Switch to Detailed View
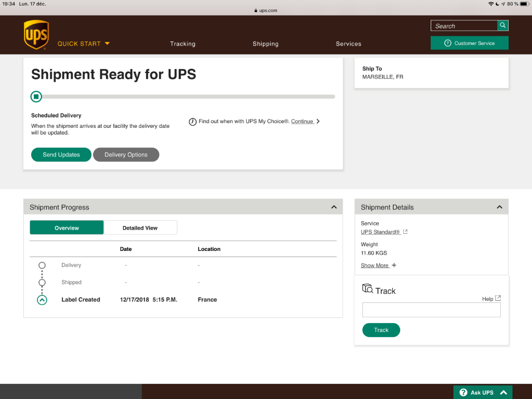 (140, 228)
